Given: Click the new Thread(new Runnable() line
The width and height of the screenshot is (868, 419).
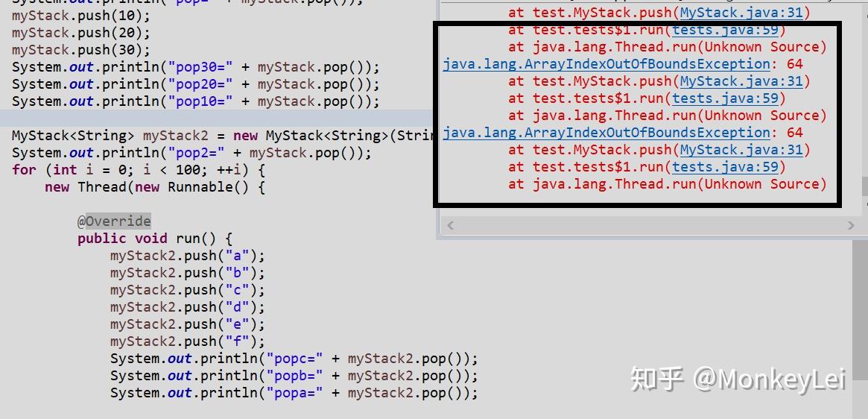Looking at the screenshot, I should tap(155, 187).
